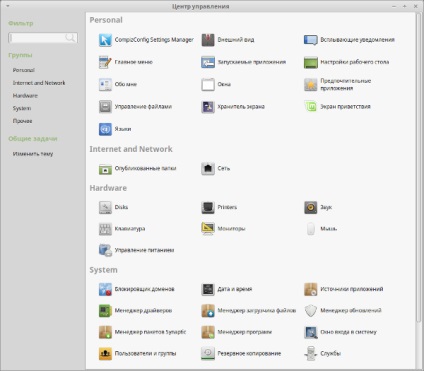Open Хранитель экрана screensaver icon

[208, 107]
